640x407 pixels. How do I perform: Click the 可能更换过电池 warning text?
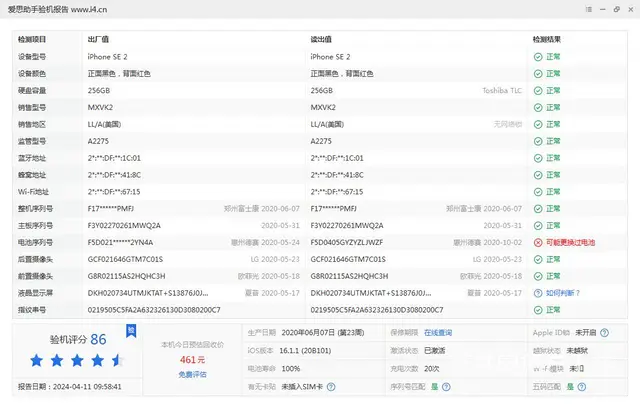pos(570,242)
